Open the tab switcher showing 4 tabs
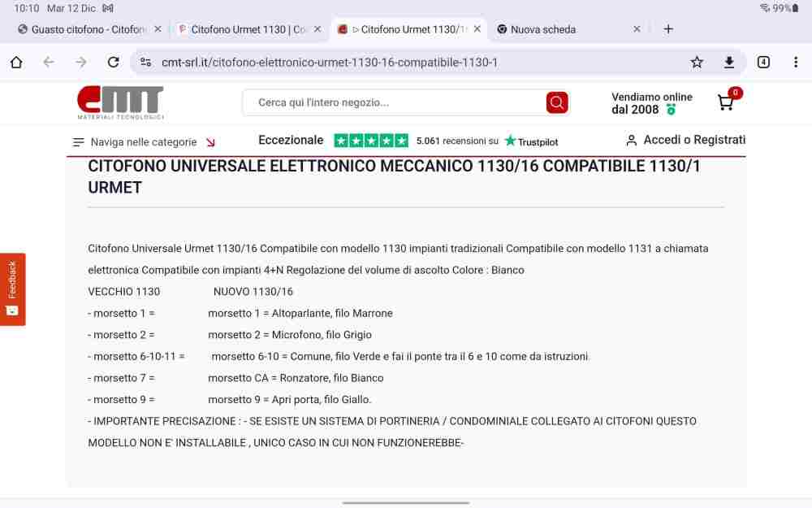The width and height of the screenshot is (812, 508). (763, 63)
